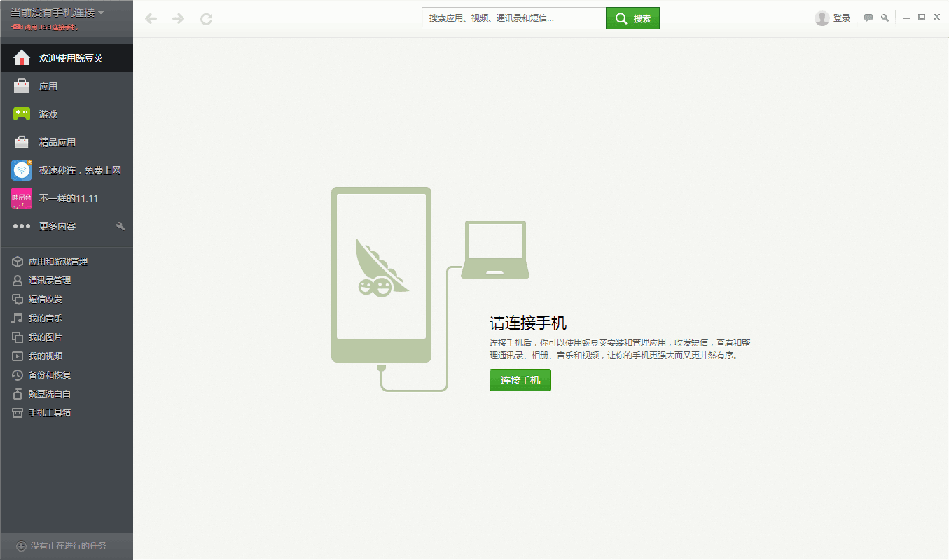The width and height of the screenshot is (949, 560).
Task: Click the pictures stack icon
Action: (x=18, y=337)
